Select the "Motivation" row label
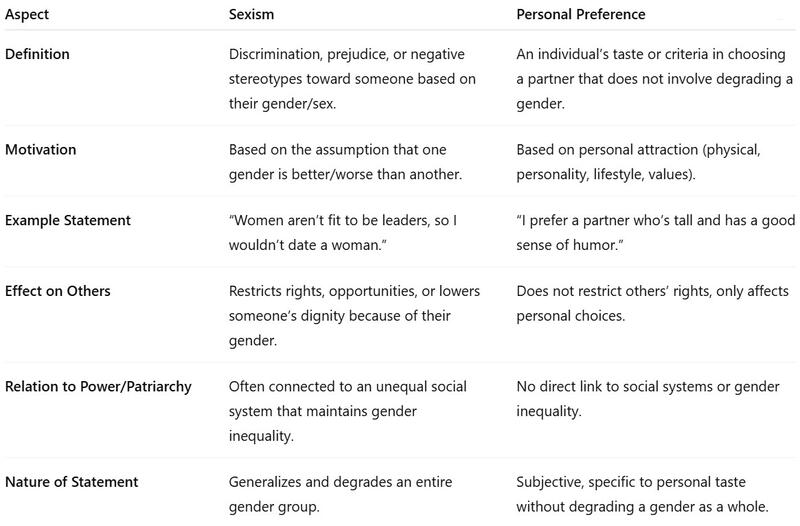The width and height of the screenshot is (800, 526). tap(39, 149)
